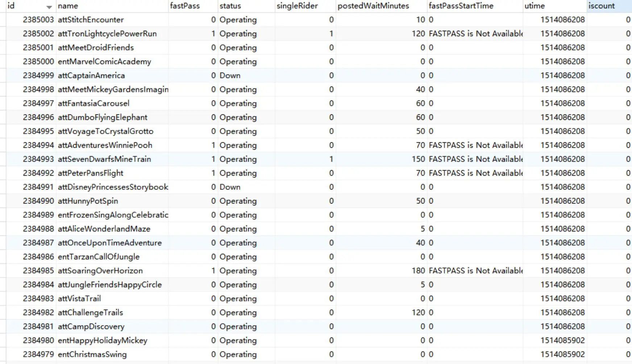Click the attSoaringOverHorizon cell
This screenshot has width=632, height=364.
(x=112, y=271)
